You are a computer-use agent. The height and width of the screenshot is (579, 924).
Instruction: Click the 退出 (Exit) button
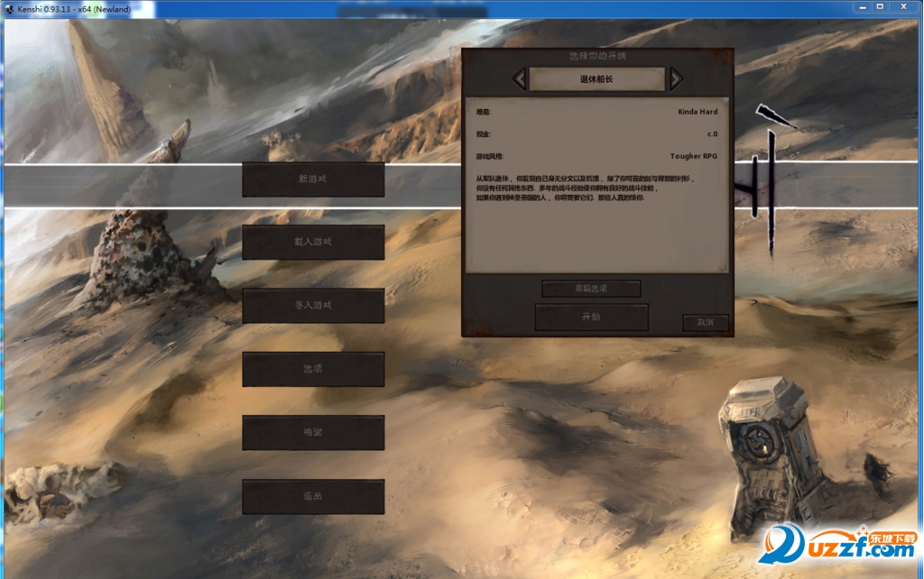(x=313, y=497)
